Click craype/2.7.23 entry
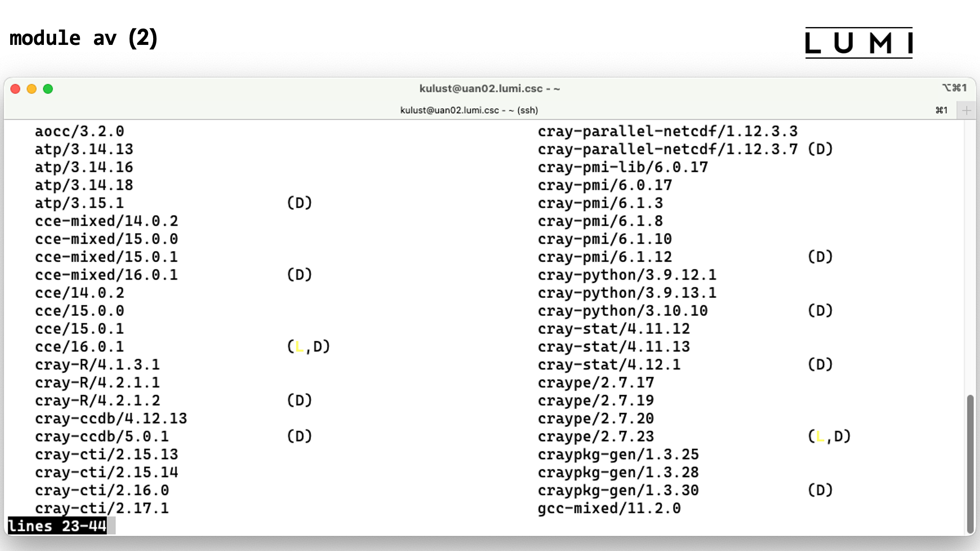The height and width of the screenshot is (551, 980). click(596, 437)
